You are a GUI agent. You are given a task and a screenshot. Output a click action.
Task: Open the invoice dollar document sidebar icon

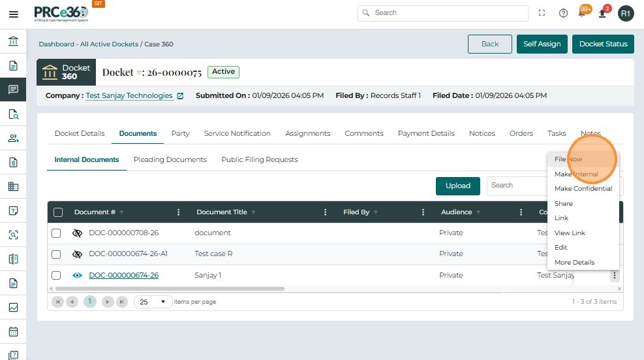click(x=13, y=163)
